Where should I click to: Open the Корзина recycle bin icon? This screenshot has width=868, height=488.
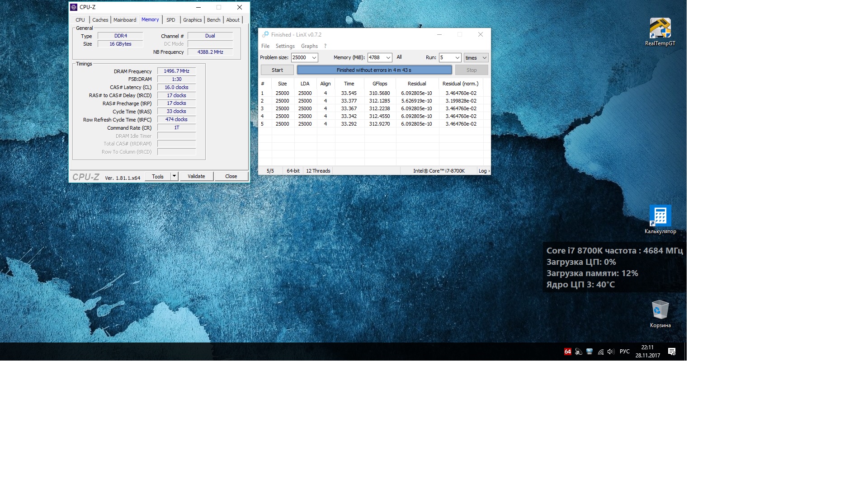click(x=660, y=310)
